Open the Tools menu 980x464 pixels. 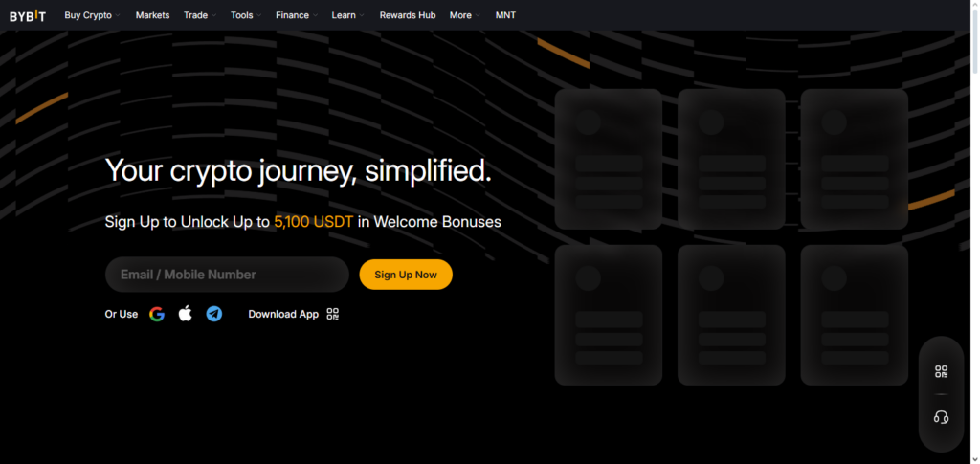pos(242,15)
